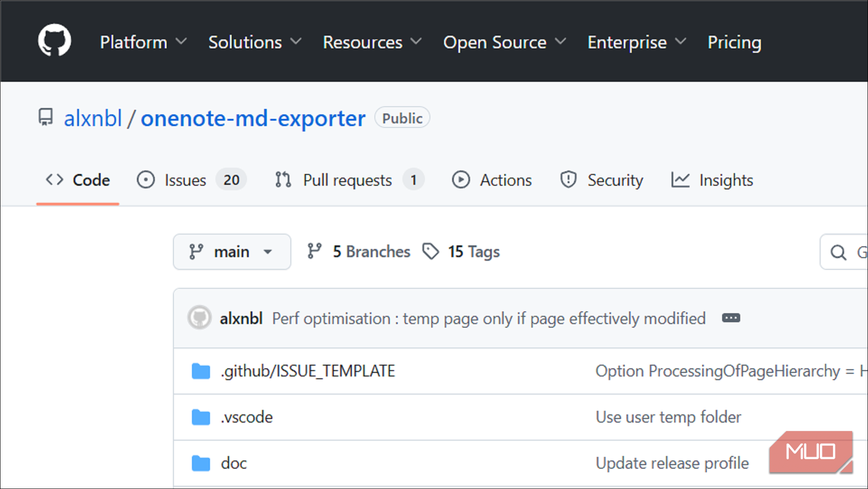The height and width of the screenshot is (489, 868).
Task: Open the Security tab
Action: tap(602, 180)
